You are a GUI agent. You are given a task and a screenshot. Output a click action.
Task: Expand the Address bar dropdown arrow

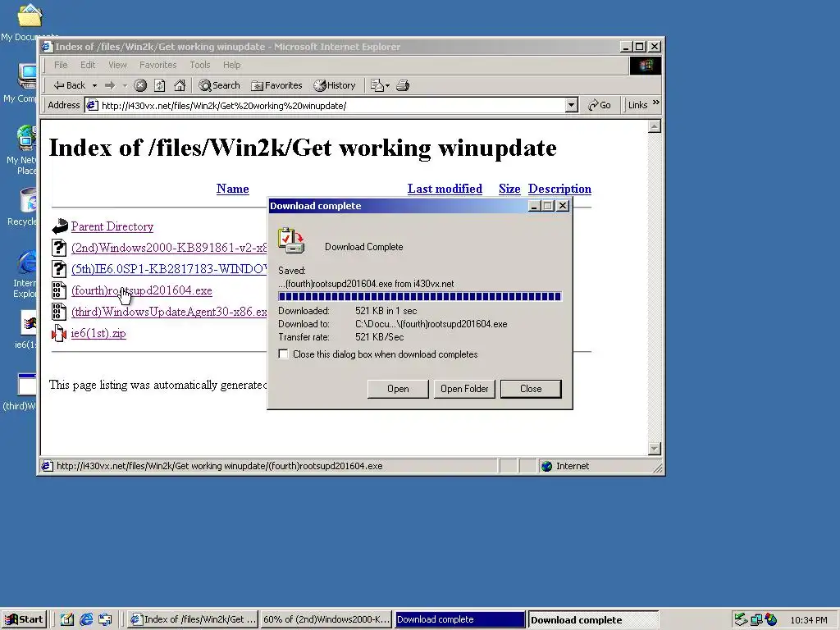tap(572, 106)
